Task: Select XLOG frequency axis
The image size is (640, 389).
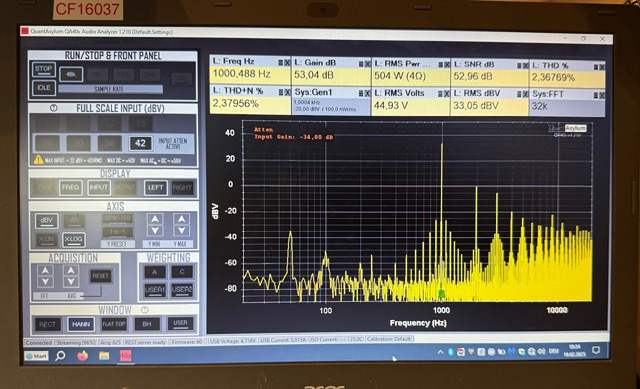Action: pos(73,239)
